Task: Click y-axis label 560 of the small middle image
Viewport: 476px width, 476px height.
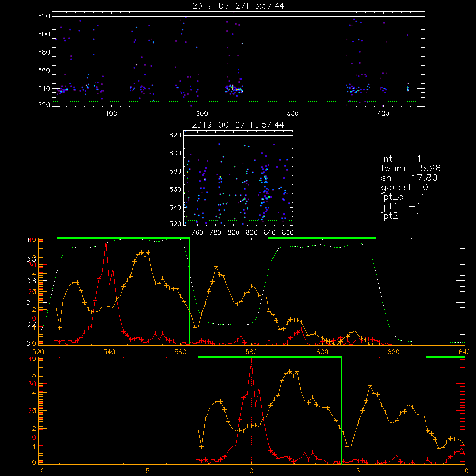Action: coord(175,189)
